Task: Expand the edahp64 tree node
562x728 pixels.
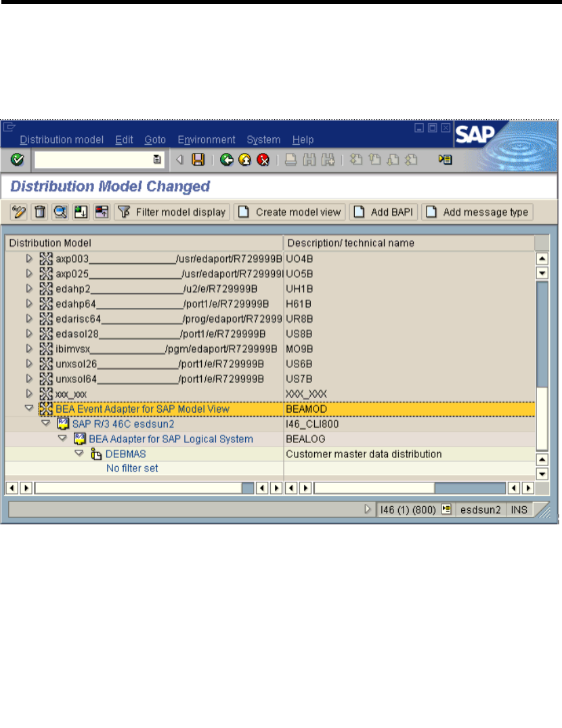Action: point(29,303)
